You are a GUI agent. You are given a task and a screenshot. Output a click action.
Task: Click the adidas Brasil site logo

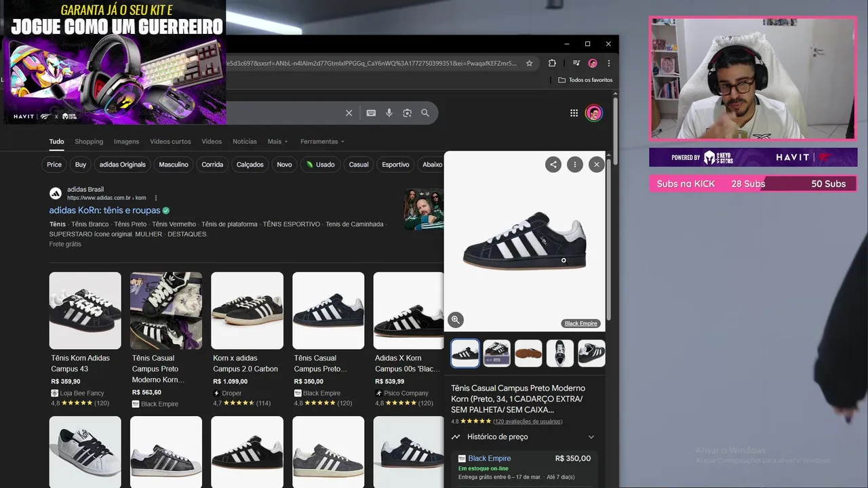(56, 193)
